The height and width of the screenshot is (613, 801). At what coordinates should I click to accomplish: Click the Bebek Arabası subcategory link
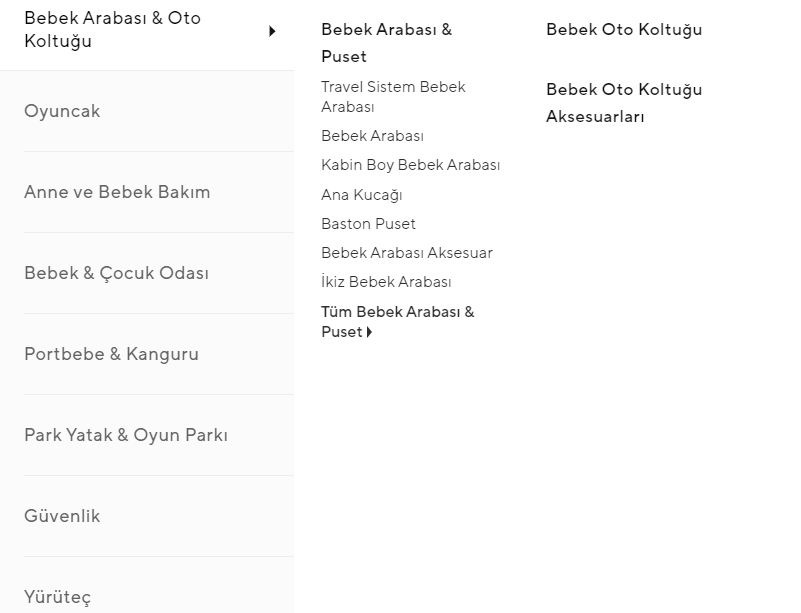(372, 136)
